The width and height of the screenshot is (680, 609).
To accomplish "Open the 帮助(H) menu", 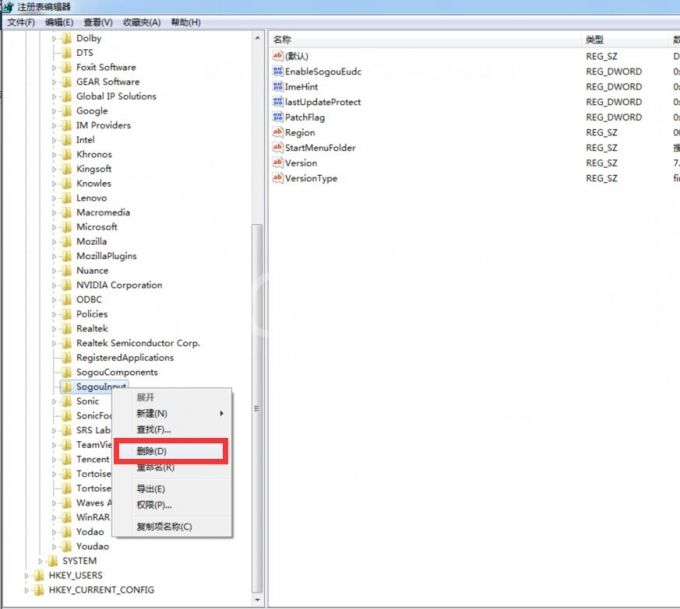I will tap(186, 22).
